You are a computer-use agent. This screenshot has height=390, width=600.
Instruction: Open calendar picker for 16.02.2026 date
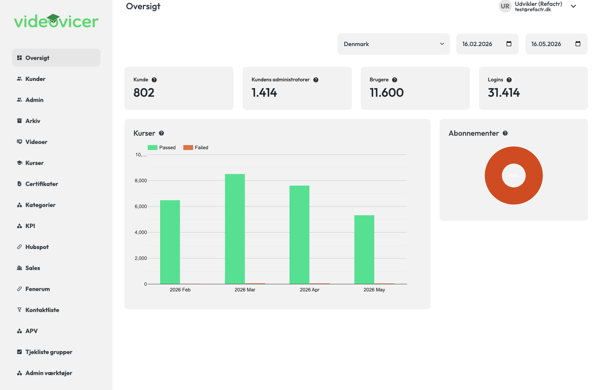[x=509, y=44]
